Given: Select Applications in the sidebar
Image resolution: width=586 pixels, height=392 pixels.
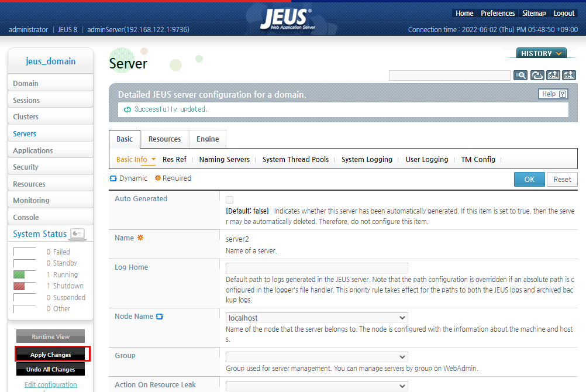Looking at the screenshot, I should tap(50, 150).
